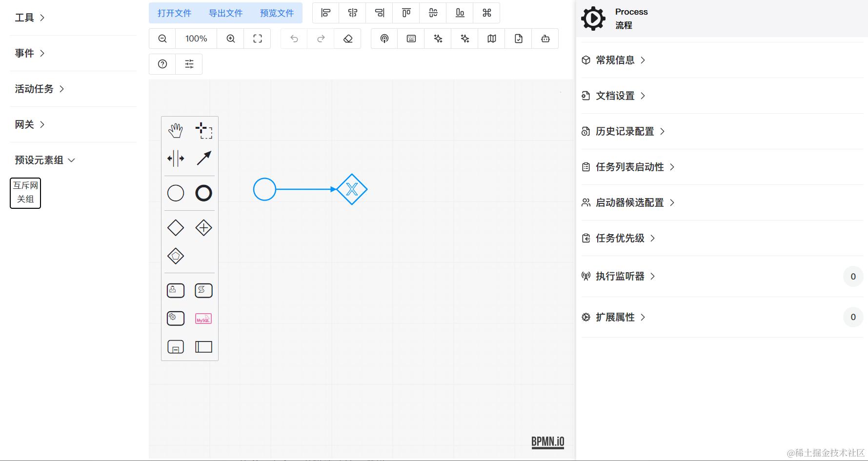The width and height of the screenshot is (868, 461).
Task: Create an event-based gateway with pentagon
Action: (176, 256)
